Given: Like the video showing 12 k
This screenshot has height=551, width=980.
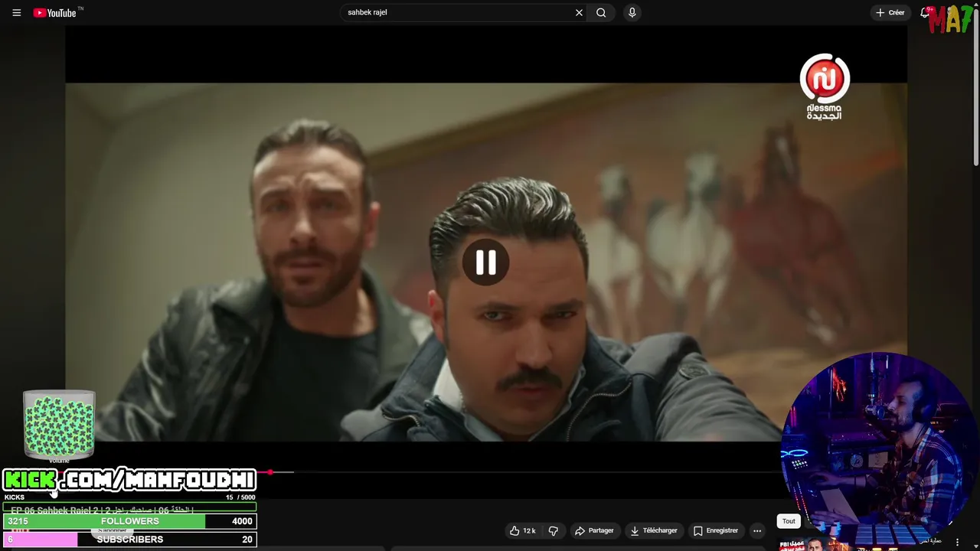Looking at the screenshot, I should [522, 530].
